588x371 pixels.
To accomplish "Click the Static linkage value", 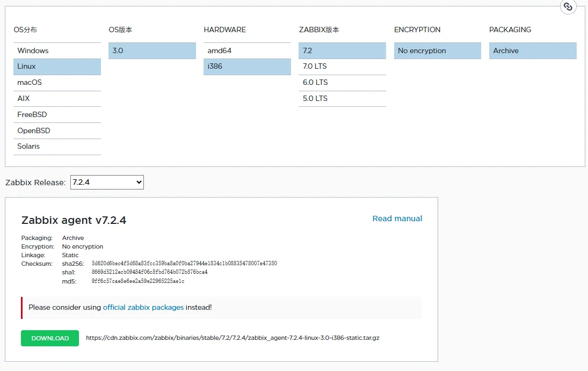I will [x=70, y=255].
